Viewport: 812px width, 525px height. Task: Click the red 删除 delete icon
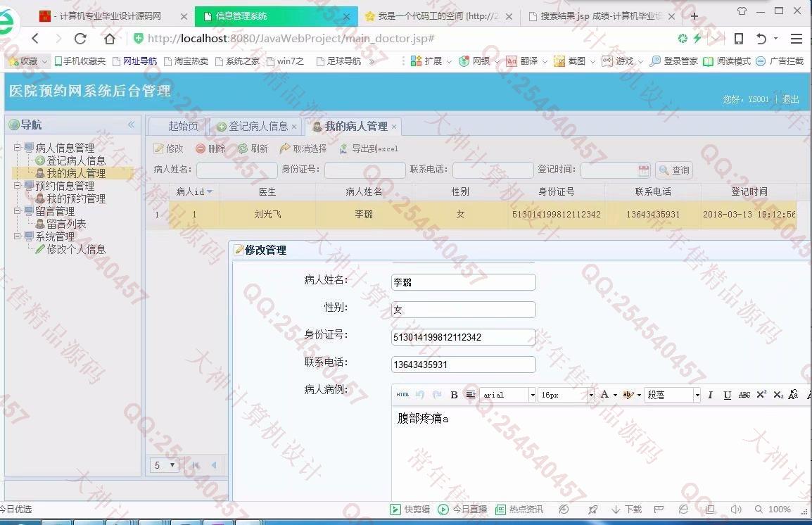[x=201, y=148]
